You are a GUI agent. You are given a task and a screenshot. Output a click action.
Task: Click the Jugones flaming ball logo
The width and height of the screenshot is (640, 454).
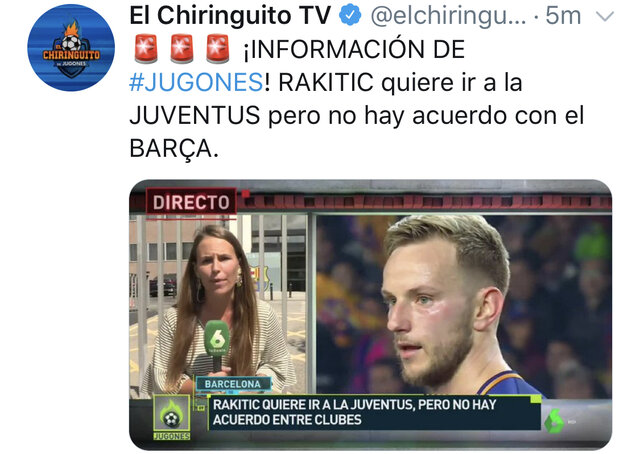pyautogui.click(x=171, y=417)
